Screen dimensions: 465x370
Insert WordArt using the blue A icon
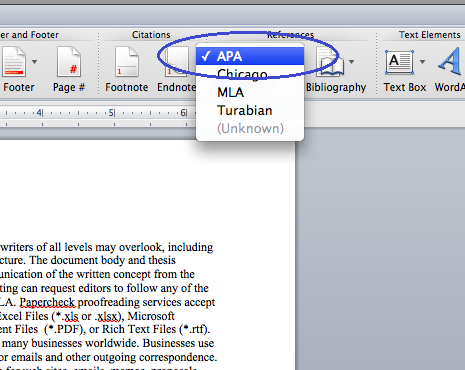[x=450, y=62]
